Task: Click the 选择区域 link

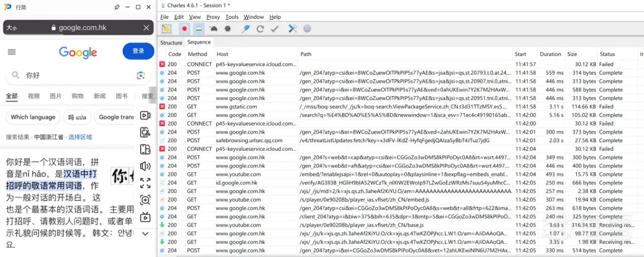Action: pyautogui.click(x=80, y=137)
